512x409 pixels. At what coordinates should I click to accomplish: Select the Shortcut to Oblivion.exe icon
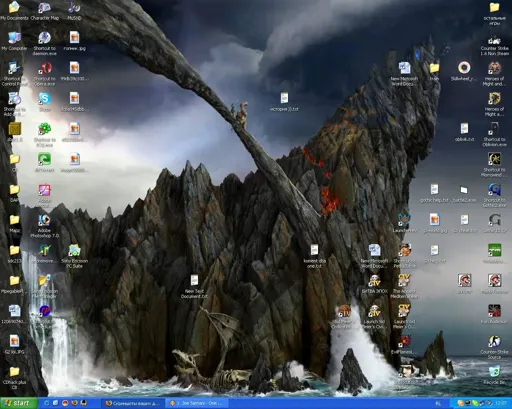pyautogui.click(x=494, y=134)
